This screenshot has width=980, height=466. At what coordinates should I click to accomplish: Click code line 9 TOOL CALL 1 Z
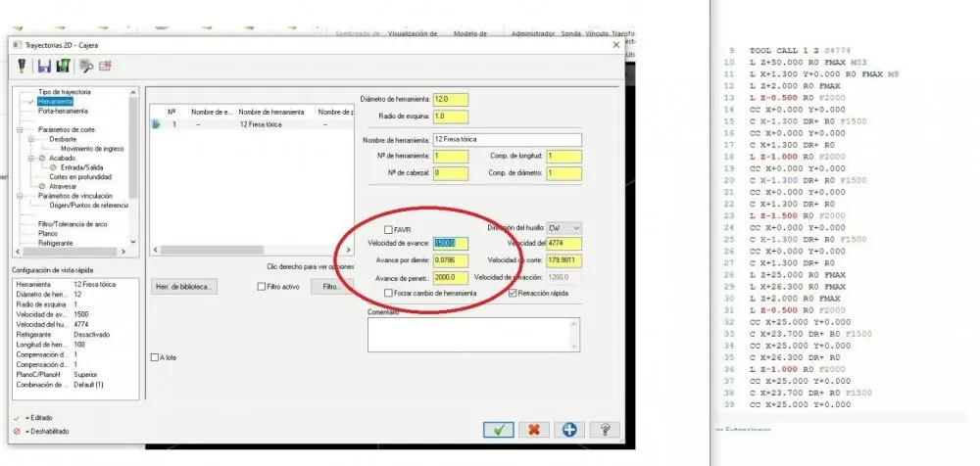coord(800,50)
